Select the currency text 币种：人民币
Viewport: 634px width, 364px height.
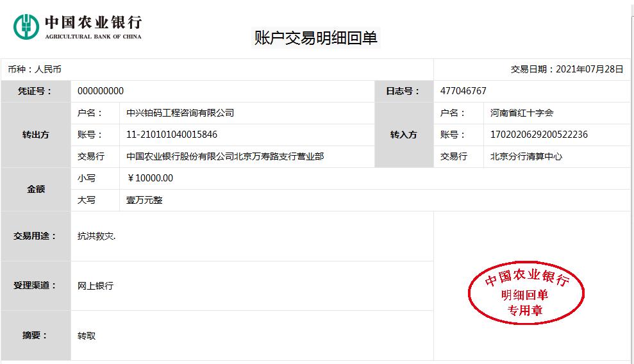tap(35, 69)
